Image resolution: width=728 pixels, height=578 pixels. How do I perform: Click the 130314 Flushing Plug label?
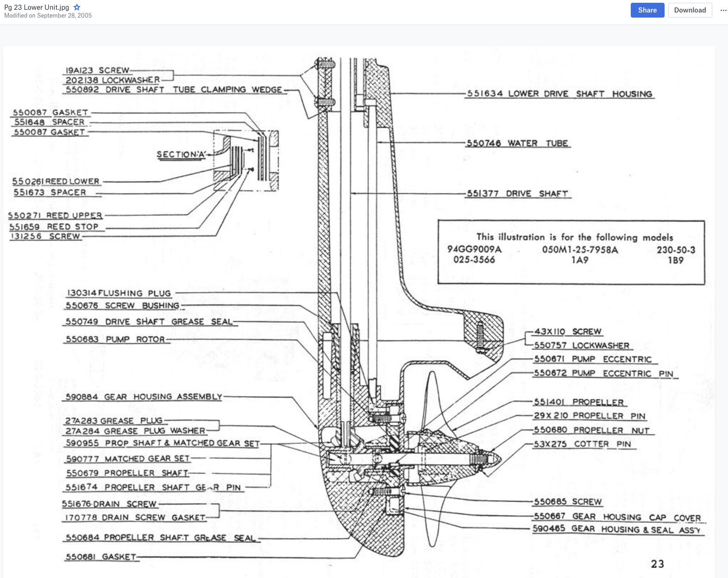pyautogui.click(x=119, y=293)
